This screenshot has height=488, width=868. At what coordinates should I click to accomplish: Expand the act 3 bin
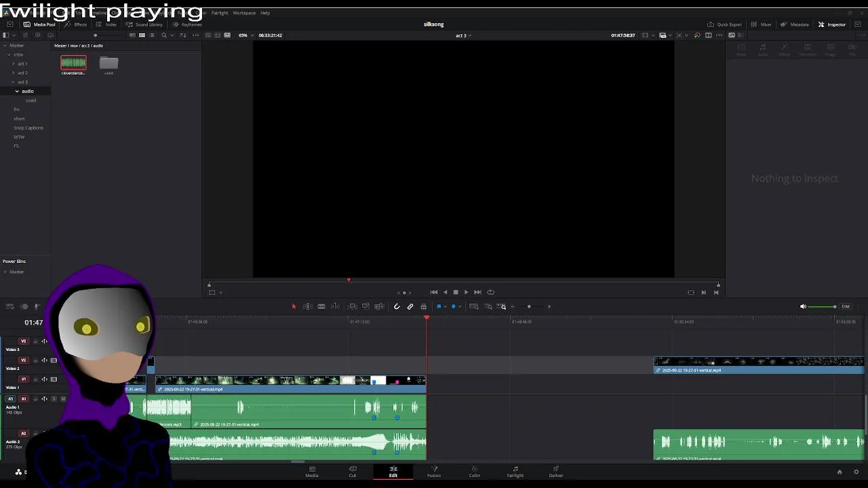click(x=13, y=82)
